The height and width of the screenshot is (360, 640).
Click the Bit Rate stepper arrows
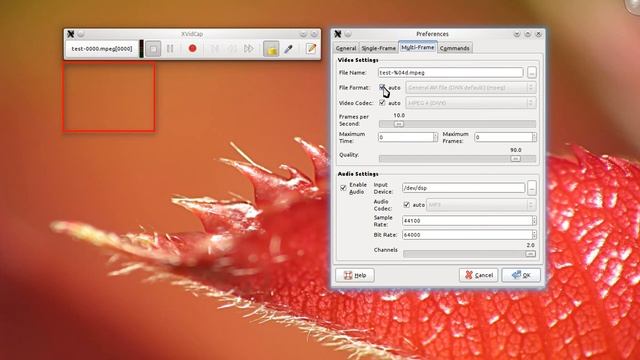tap(534, 235)
